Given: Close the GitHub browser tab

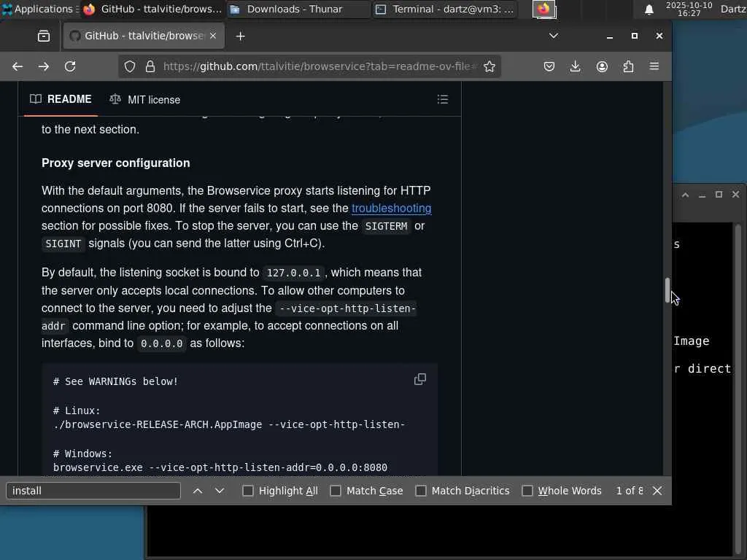Looking at the screenshot, I should pyautogui.click(x=213, y=36).
